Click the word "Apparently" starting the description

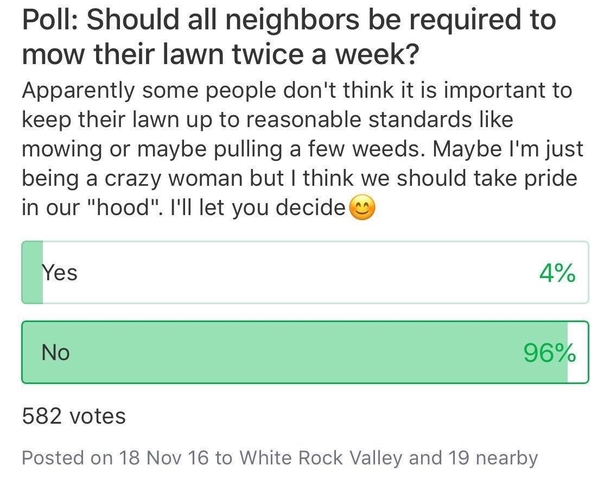click(x=78, y=91)
